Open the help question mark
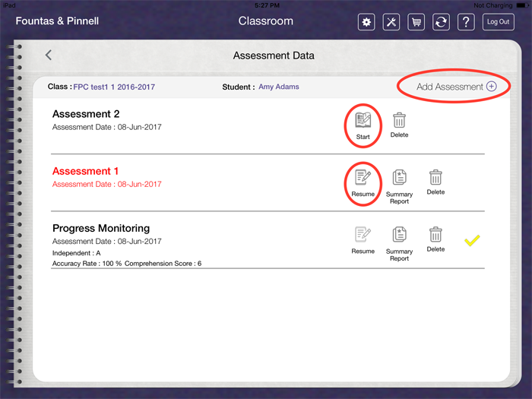The image size is (532, 399). (466, 22)
